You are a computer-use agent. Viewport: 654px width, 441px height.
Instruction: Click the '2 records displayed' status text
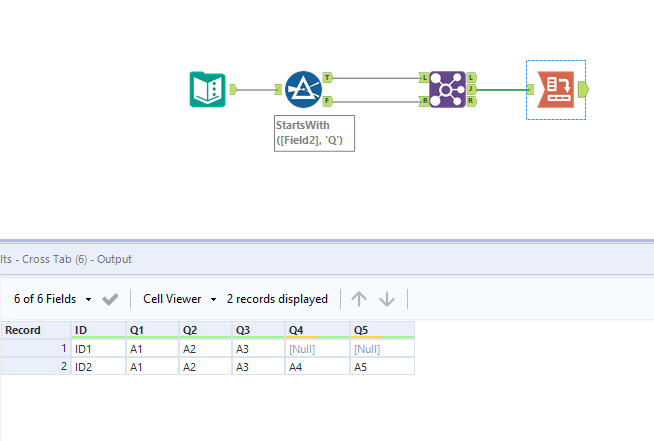(277, 299)
